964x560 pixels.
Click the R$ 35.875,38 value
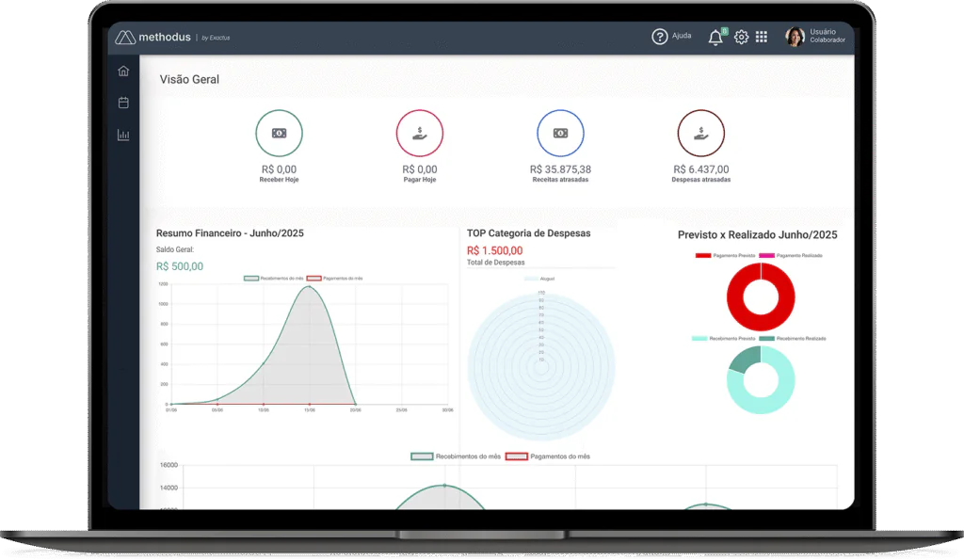(560, 169)
